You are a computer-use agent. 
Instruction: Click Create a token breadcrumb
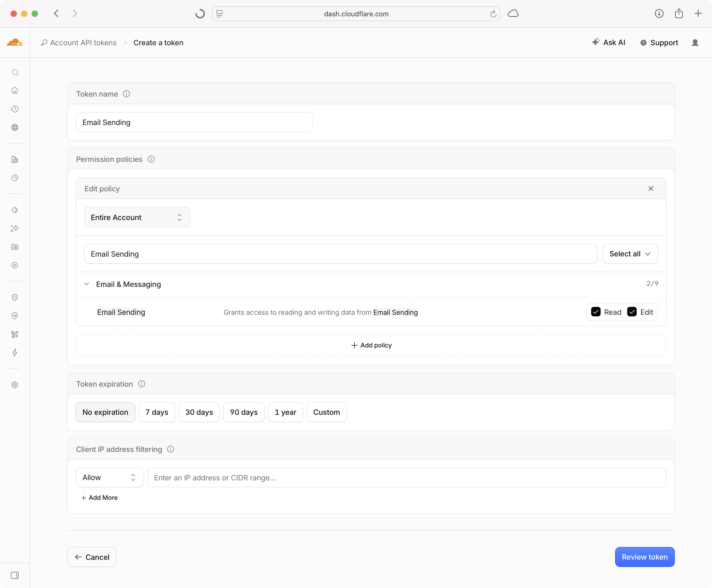point(158,43)
